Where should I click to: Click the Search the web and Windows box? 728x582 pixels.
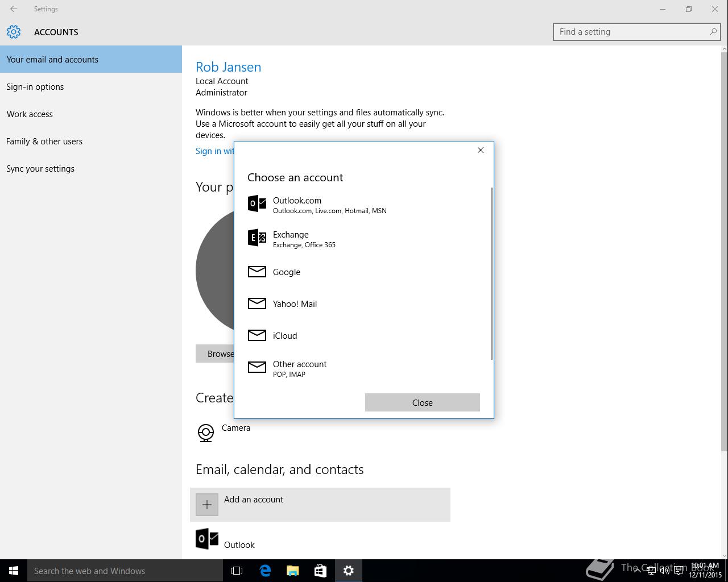(125, 571)
